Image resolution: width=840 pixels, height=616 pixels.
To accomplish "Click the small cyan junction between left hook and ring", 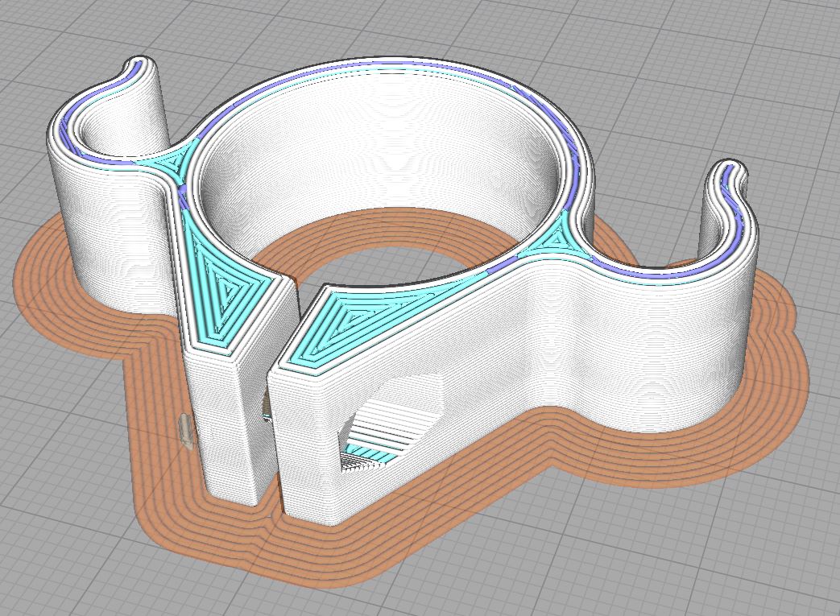I will click(x=170, y=161).
